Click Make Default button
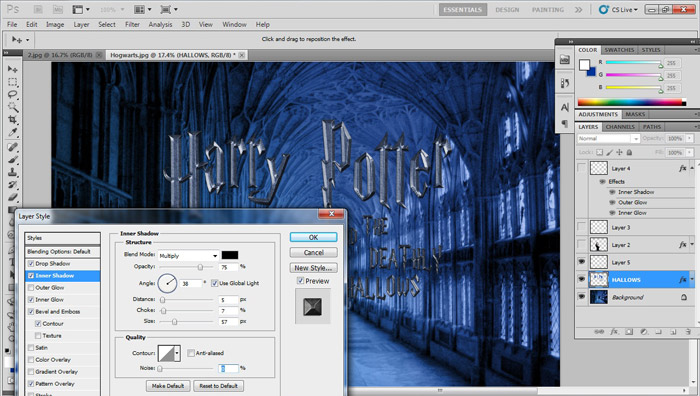The width and height of the screenshot is (700, 396). pyautogui.click(x=168, y=386)
